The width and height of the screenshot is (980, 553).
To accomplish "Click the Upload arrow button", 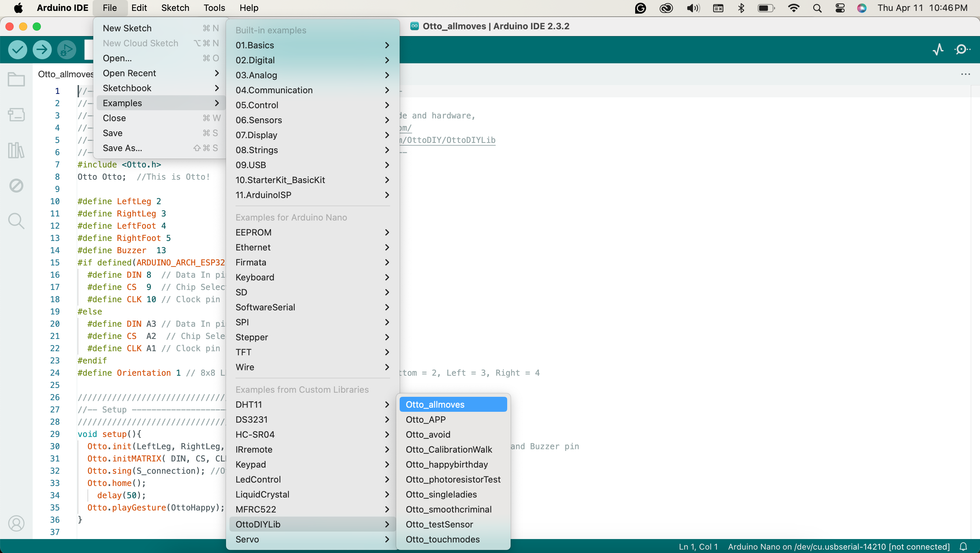I will pyautogui.click(x=42, y=49).
